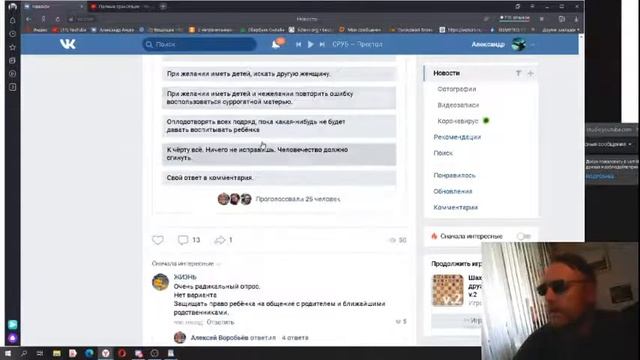The height and width of the screenshot is (360, 640).
Task: Open Коронавирус news section
Action: point(458,121)
